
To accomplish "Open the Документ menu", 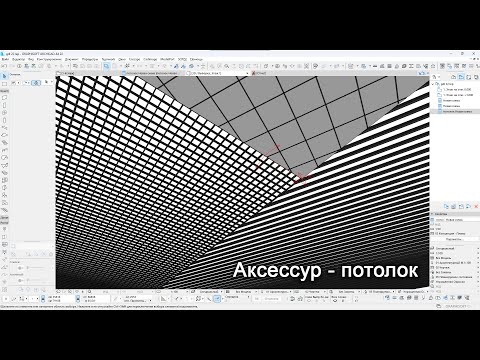I will [x=72, y=59].
